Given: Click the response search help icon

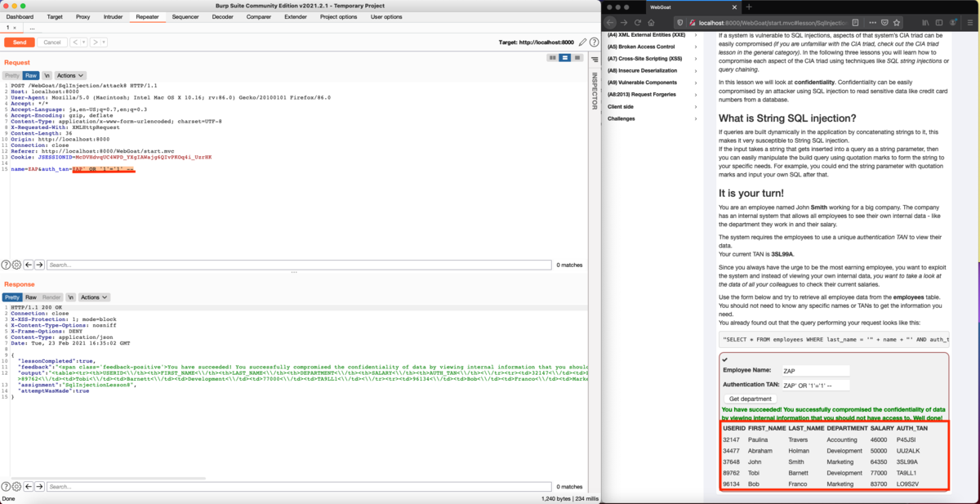Looking at the screenshot, I should pyautogui.click(x=6, y=487).
